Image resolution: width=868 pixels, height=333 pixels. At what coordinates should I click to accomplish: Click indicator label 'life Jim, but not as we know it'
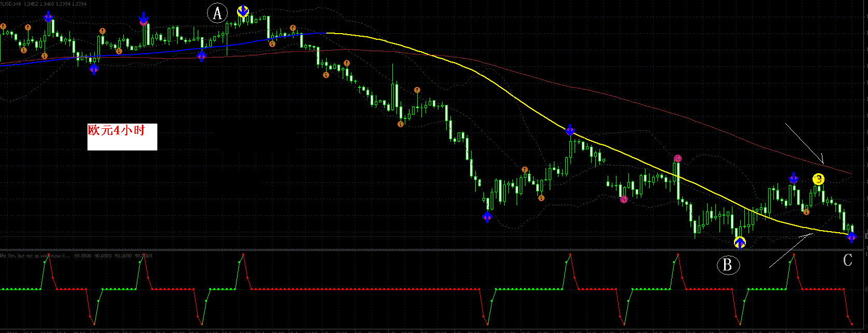(35, 255)
